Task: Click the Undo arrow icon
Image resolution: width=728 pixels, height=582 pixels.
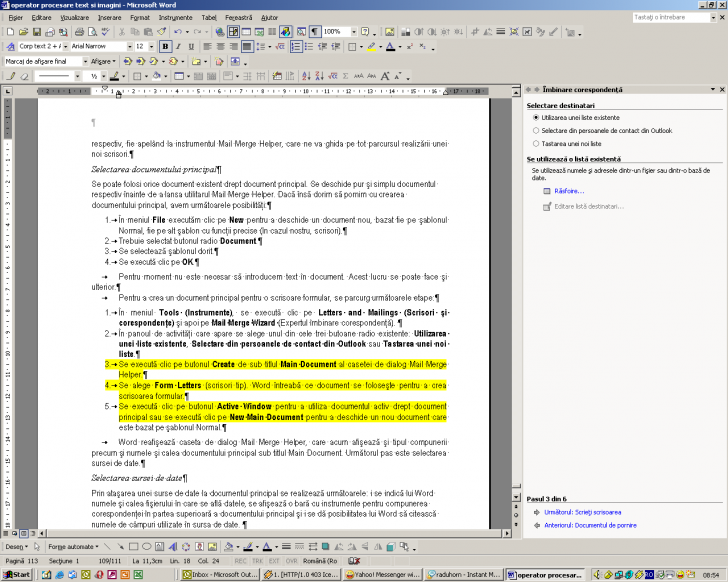Action: [176, 32]
